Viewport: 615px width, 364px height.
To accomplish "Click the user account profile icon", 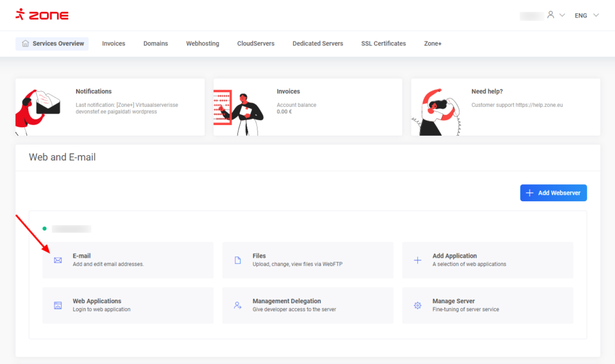I will pyautogui.click(x=550, y=15).
